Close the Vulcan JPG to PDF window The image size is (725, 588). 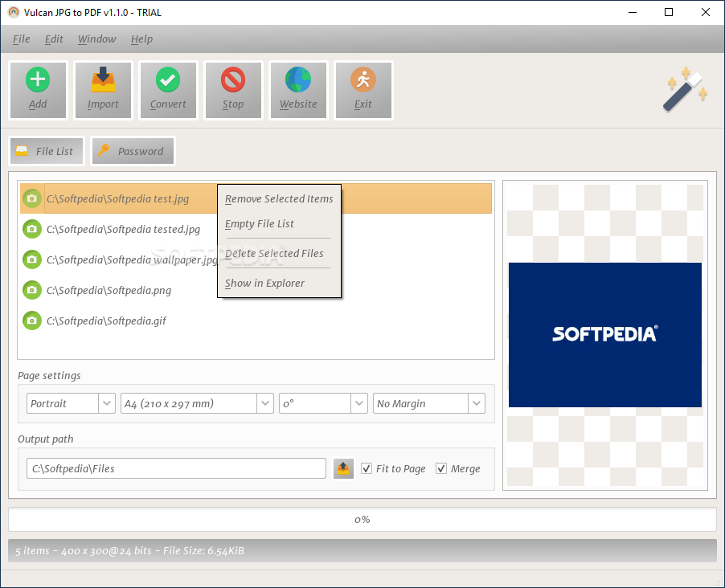[706, 12]
